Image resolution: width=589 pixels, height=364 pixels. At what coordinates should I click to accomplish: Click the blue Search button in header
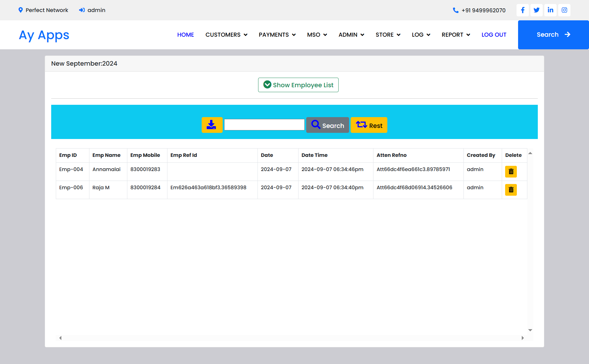(x=553, y=35)
